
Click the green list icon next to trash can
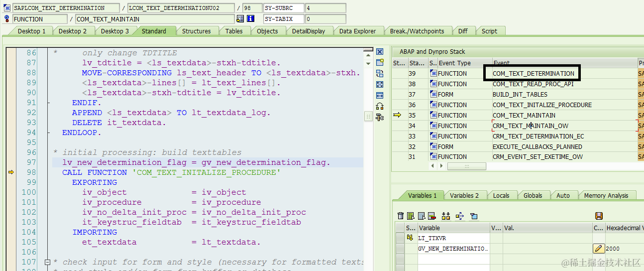pos(411,216)
